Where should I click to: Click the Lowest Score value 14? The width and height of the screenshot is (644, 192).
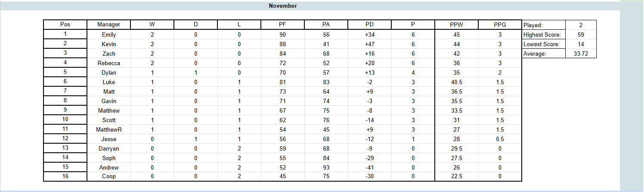pyautogui.click(x=581, y=44)
